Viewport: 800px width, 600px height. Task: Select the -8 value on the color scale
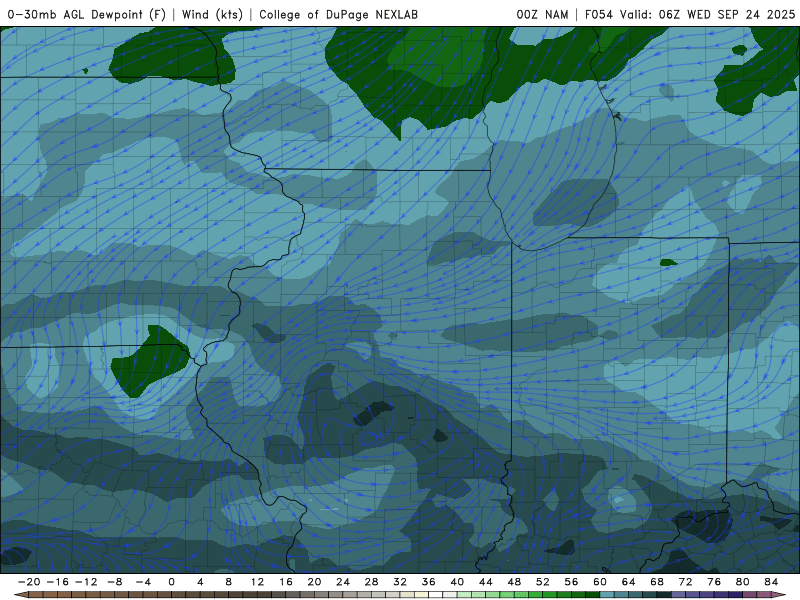click(114, 582)
